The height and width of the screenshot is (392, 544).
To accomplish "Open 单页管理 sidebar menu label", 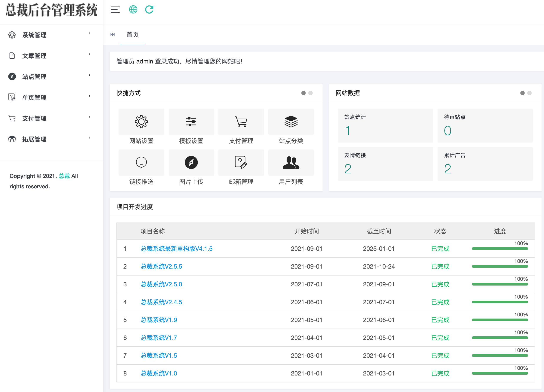I will 34,98.
